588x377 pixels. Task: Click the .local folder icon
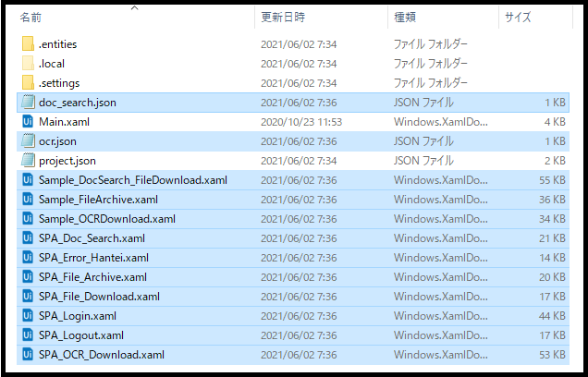click(x=28, y=64)
